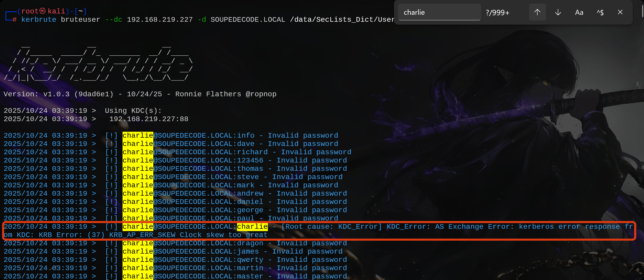Click the charlie search input field

point(439,12)
